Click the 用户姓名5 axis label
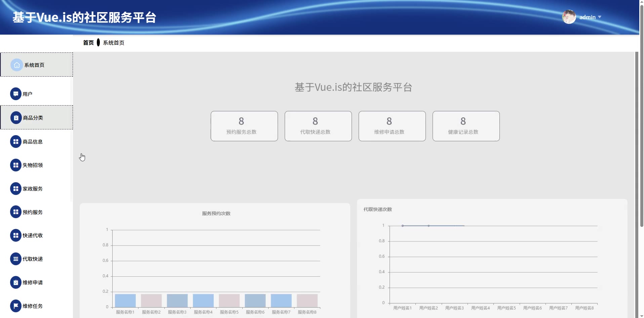Image resolution: width=644 pixels, height=318 pixels. pyautogui.click(x=507, y=308)
